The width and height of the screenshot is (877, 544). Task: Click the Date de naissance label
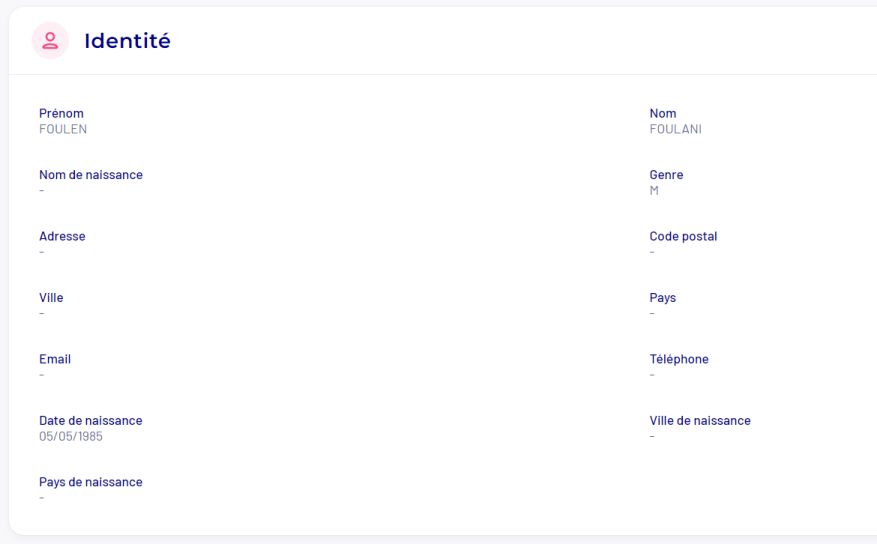pyautogui.click(x=91, y=421)
